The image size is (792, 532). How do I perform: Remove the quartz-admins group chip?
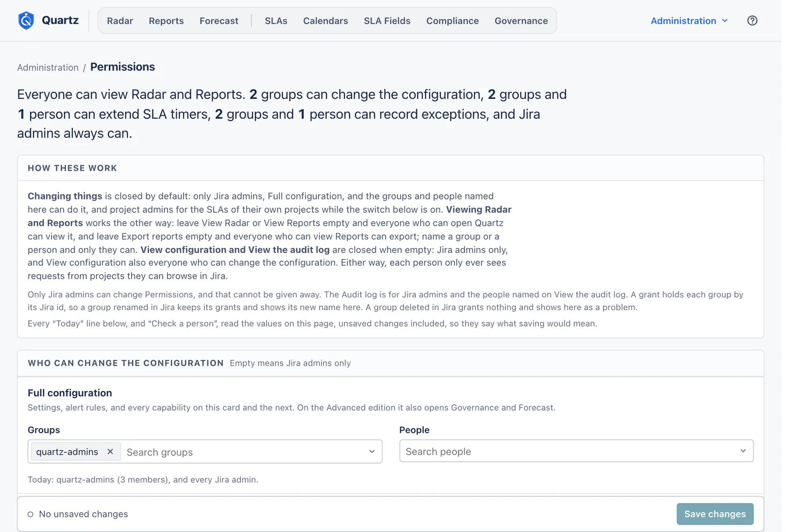click(x=110, y=452)
